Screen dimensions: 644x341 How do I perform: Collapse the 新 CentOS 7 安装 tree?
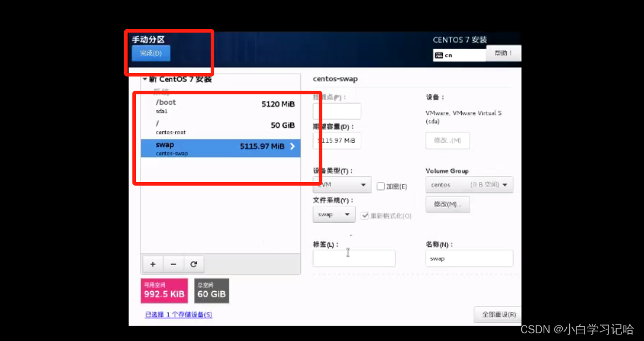145,79
